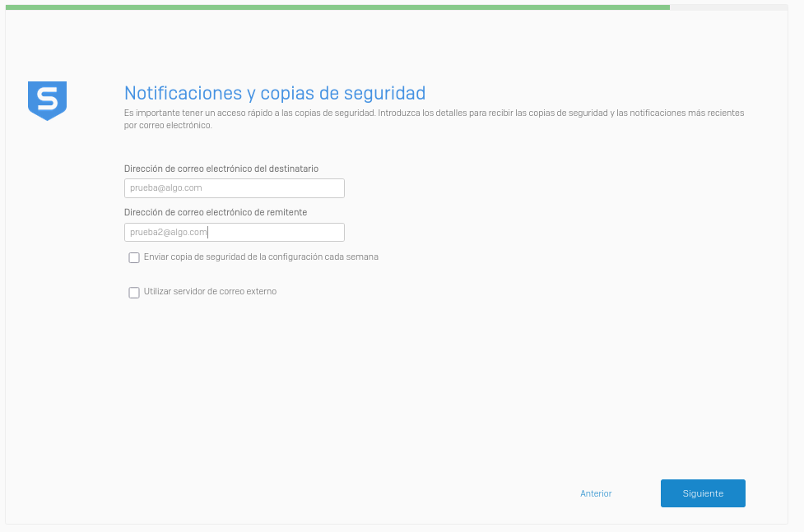Click the 'correo electrónico del destinatario' field label
Image resolution: width=804 pixels, height=532 pixels.
[x=221, y=169]
